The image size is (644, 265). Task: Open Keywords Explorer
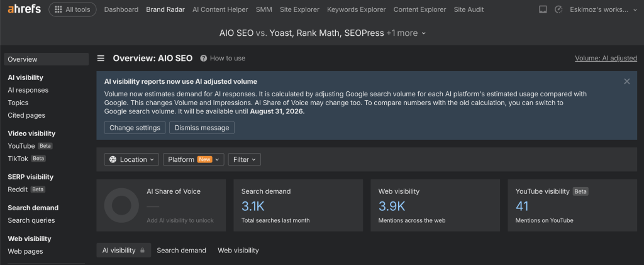(x=357, y=9)
